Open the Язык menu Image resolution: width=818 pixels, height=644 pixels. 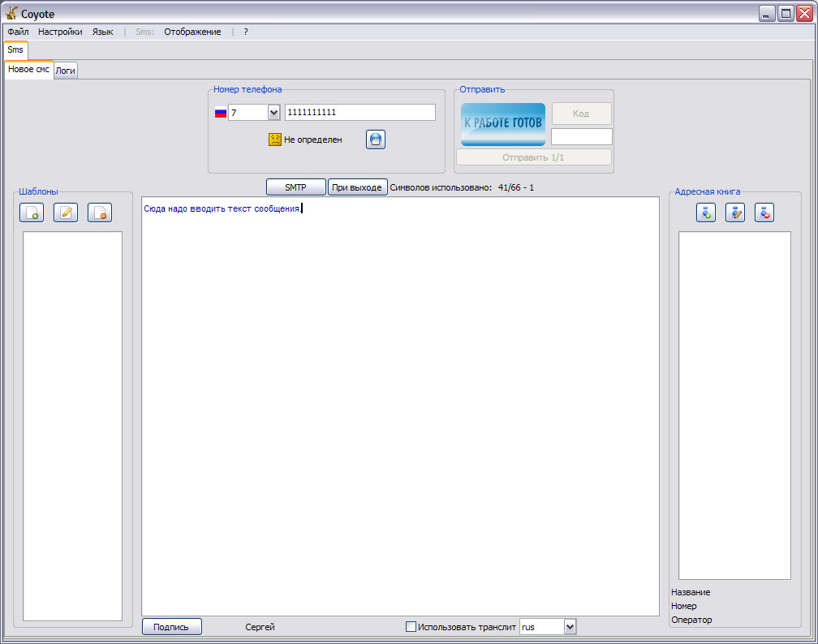[103, 32]
